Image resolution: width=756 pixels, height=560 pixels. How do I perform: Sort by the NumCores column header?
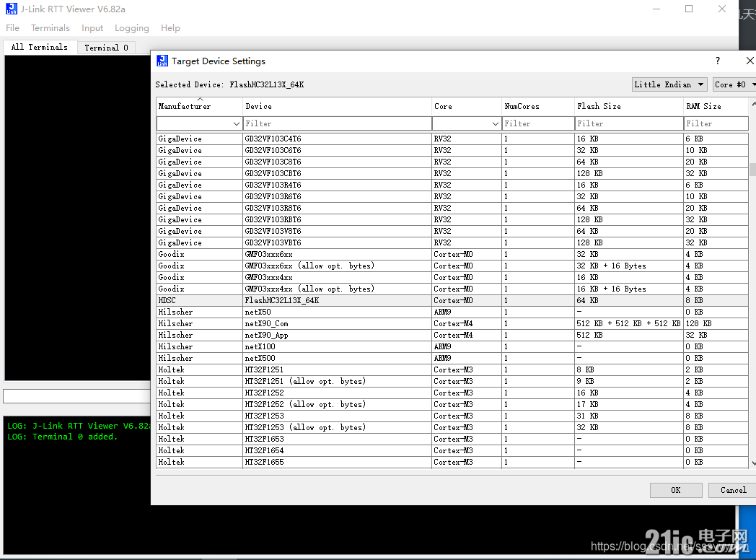[538, 106]
